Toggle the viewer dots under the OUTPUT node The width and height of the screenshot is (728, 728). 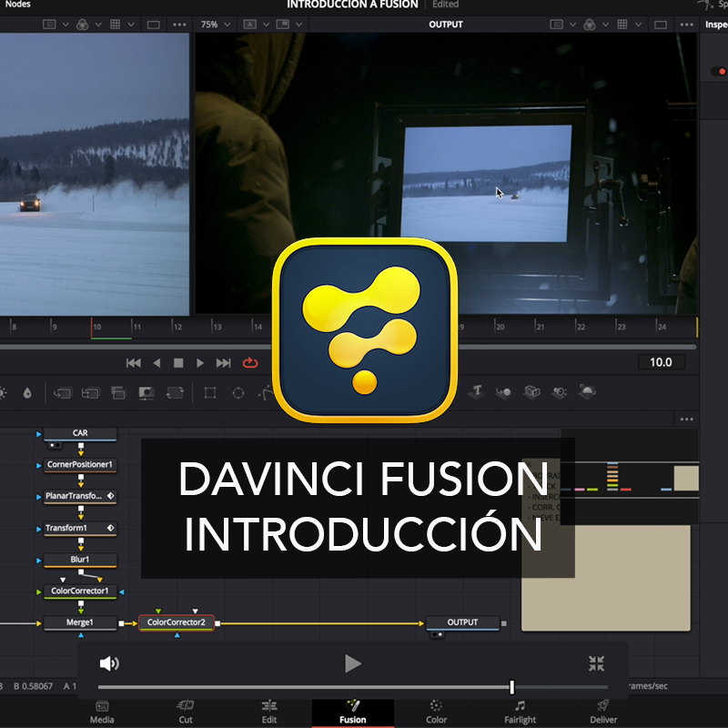pos(438,634)
